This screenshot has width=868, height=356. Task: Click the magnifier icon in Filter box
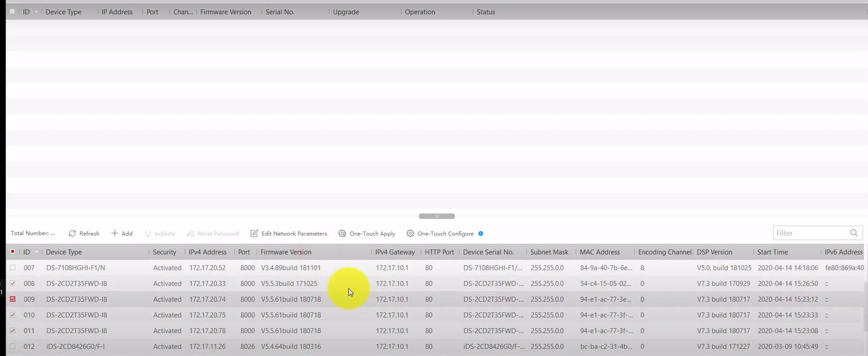(853, 233)
